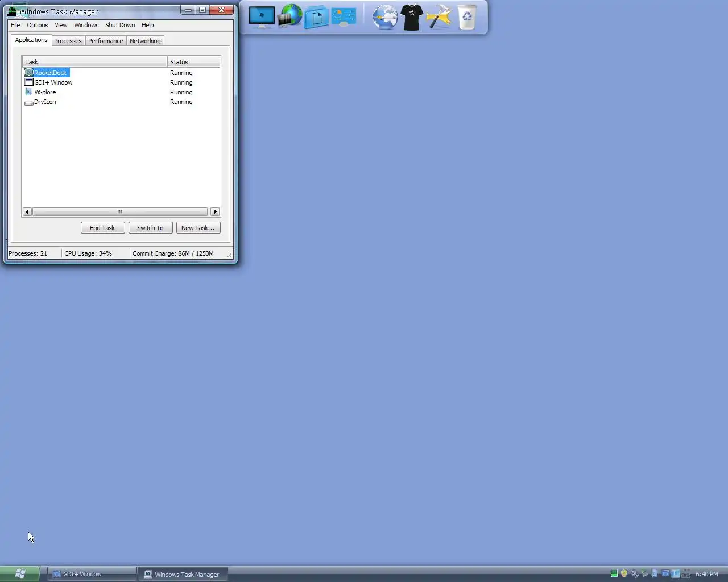
Task: Minimize the Task Manager window
Action: click(x=188, y=10)
